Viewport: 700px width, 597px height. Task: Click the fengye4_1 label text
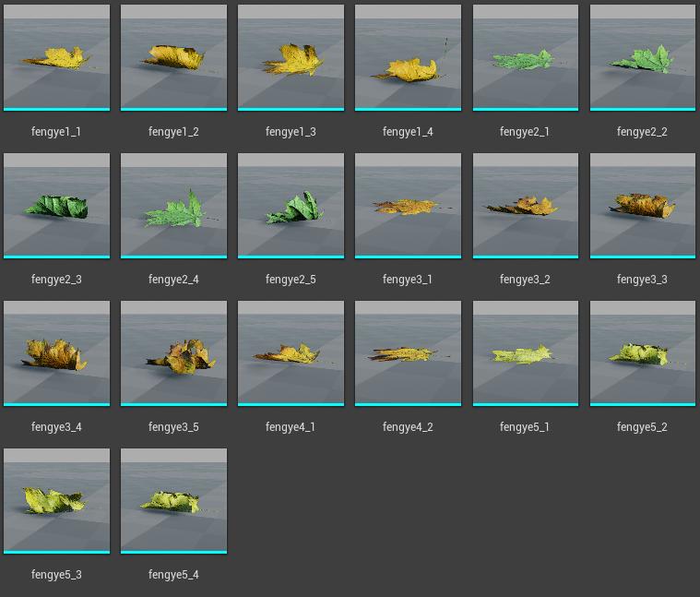291,427
